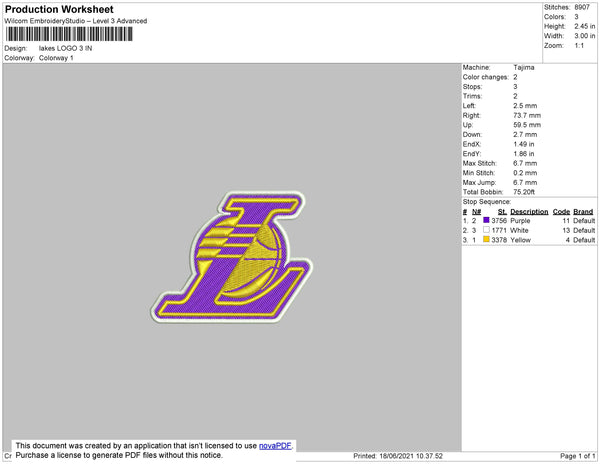
Task: Click the 3378 Yellow stitch count
Action: [x=499, y=240]
